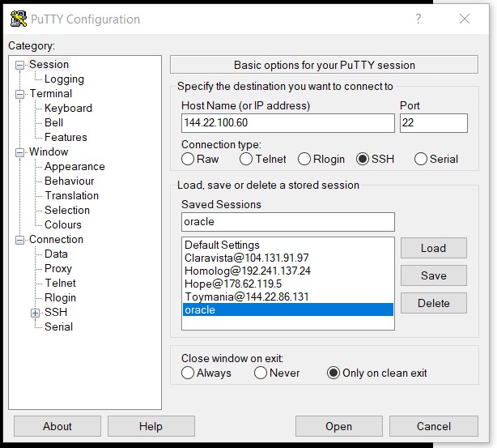Open the Appearance category
Image resolution: width=497 pixels, height=448 pixels.
74,167
